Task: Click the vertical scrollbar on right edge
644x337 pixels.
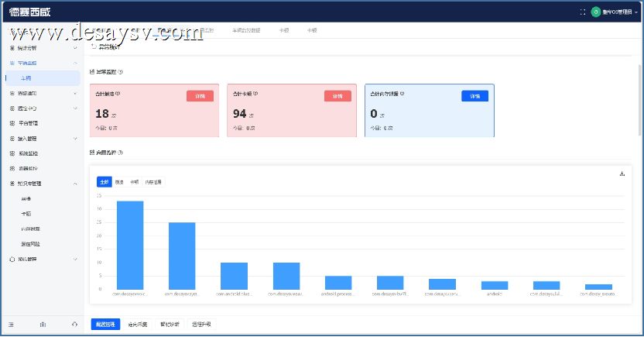Action: 639,100
